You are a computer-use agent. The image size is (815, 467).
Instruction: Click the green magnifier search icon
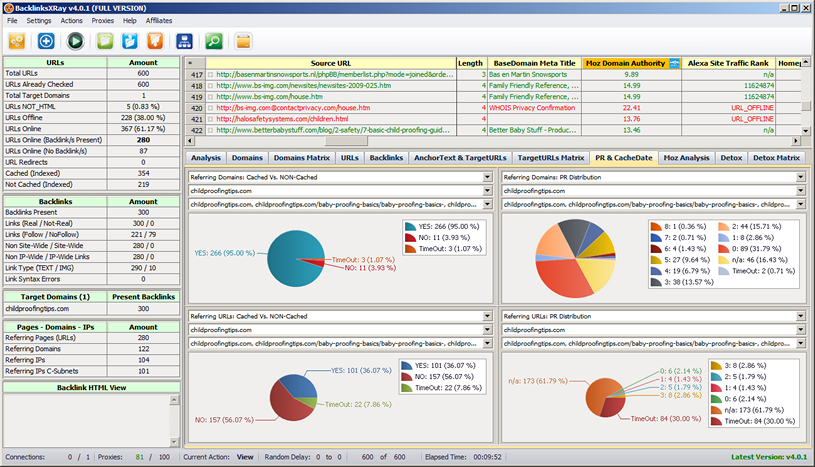[214, 41]
